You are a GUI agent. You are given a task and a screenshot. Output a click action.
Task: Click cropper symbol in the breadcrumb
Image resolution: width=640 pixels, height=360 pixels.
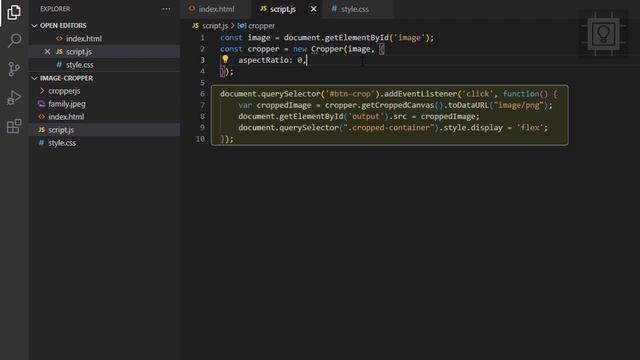pyautogui.click(x=261, y=26)
